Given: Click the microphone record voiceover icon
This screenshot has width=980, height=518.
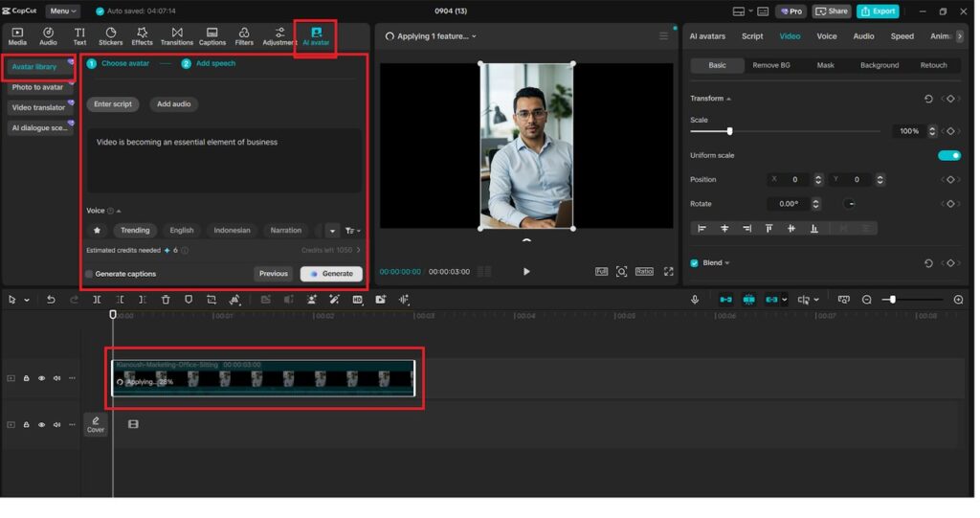Looking at the screenshot, I should point(696,300).
